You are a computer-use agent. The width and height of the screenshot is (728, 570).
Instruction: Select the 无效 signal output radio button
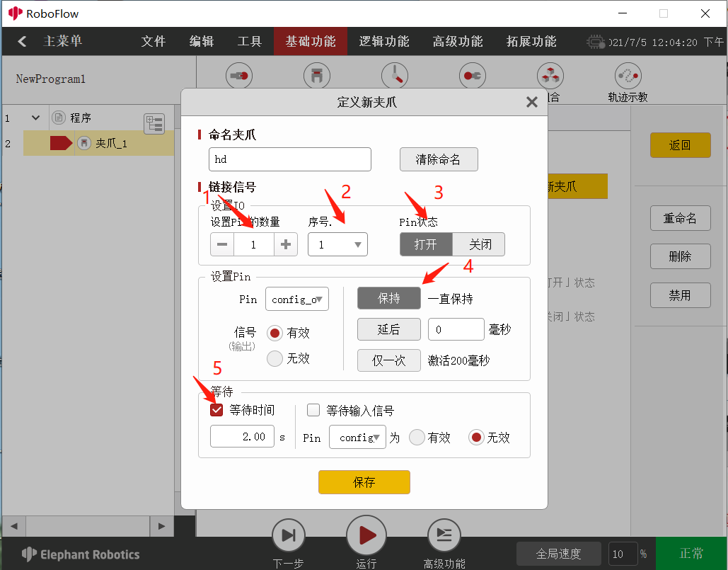(275, 358)
